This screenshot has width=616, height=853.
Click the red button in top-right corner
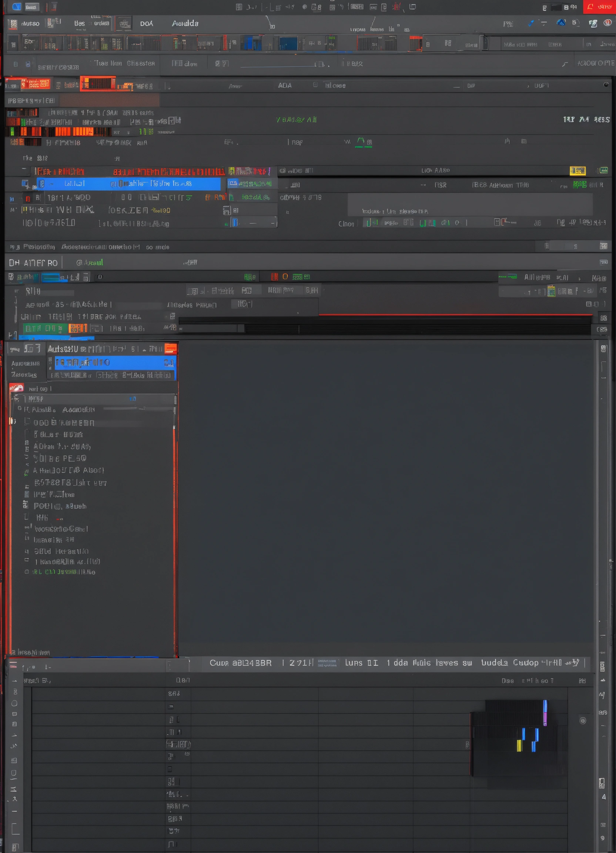(599, 7)
